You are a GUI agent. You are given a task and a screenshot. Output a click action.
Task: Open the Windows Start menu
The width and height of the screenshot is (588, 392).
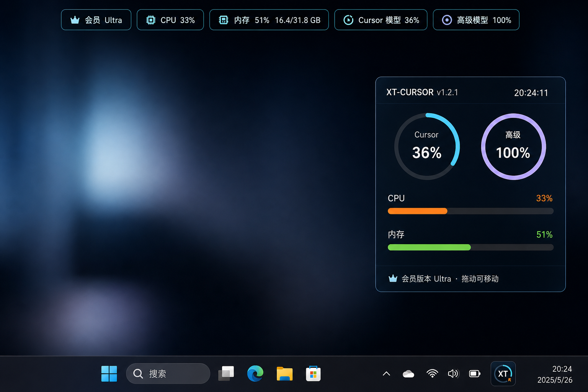click(109, 374)
